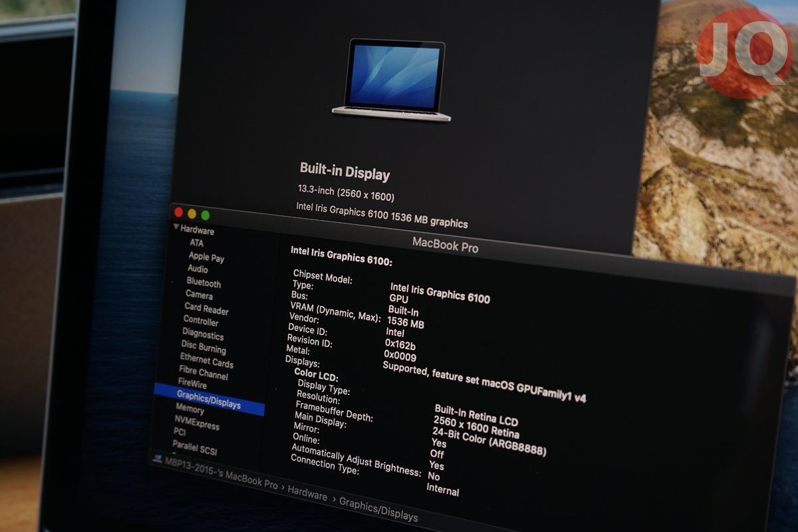Click the Revision ID value 0x0009
798x532 pixels.
[400, 357]
